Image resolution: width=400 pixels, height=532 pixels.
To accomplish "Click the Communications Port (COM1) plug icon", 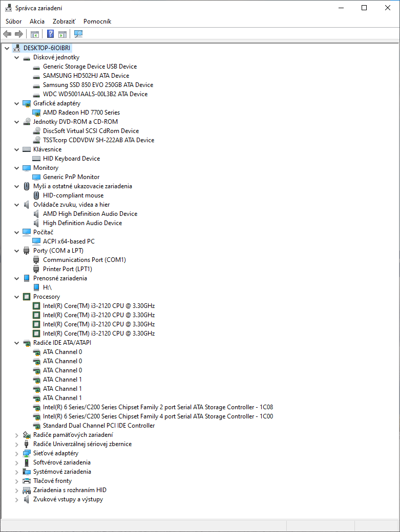I will pos(36,260).
